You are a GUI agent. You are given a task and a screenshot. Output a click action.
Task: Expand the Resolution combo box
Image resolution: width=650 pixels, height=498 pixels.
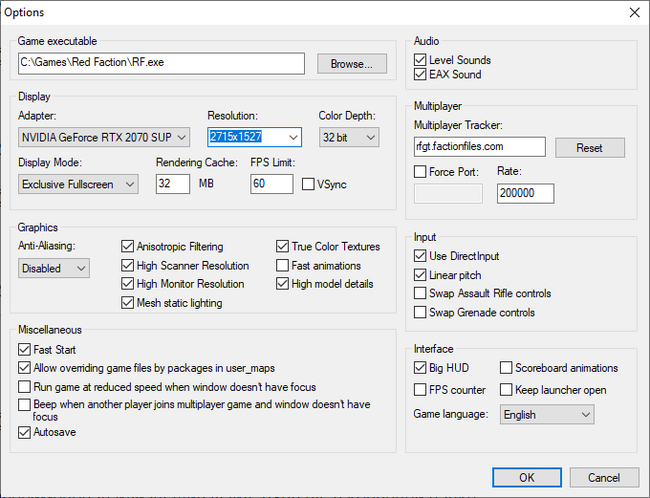point(292,137)
